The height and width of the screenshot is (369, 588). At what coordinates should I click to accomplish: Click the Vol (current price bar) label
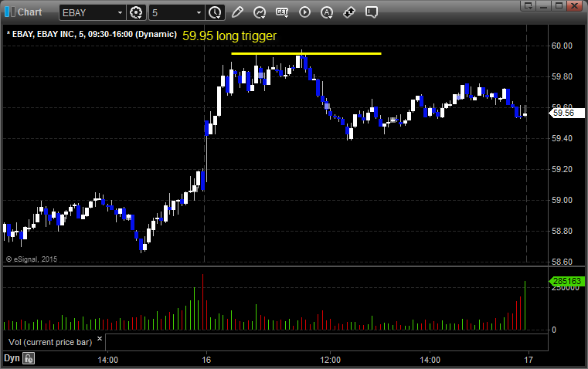point(50,342)
